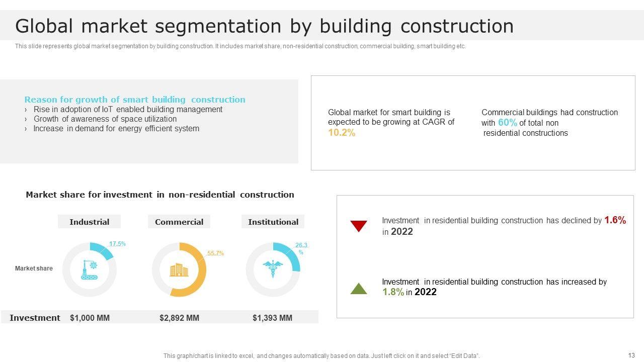Click the $1,393 MM investment value
644x362 pixels.
click(272, 318)
